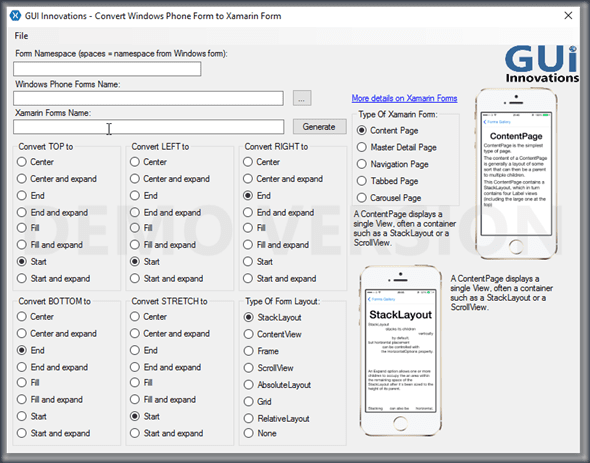Set Convert BOTTOM to Start and expand
The width and height of the screenshot is (590, 463).
pyautogui.click(x=53, y=433)
